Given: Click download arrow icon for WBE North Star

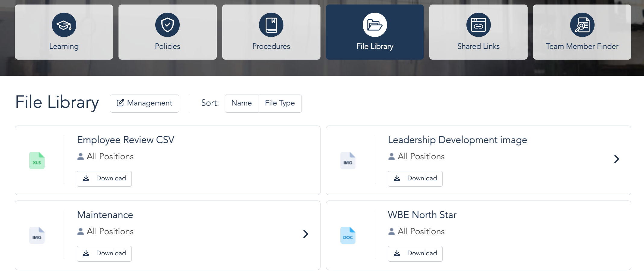Looking at the screenshot, I should 397,253.
